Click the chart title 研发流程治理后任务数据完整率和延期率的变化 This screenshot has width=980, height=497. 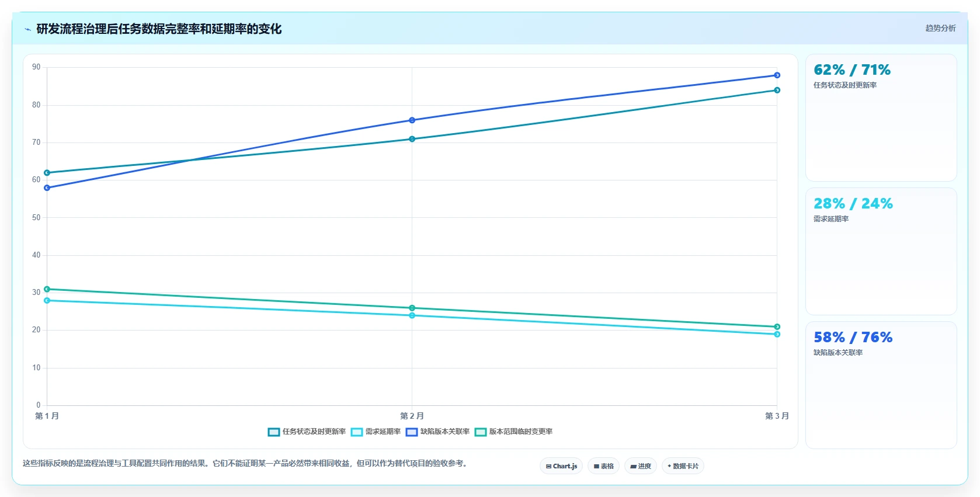coord(159,29)
